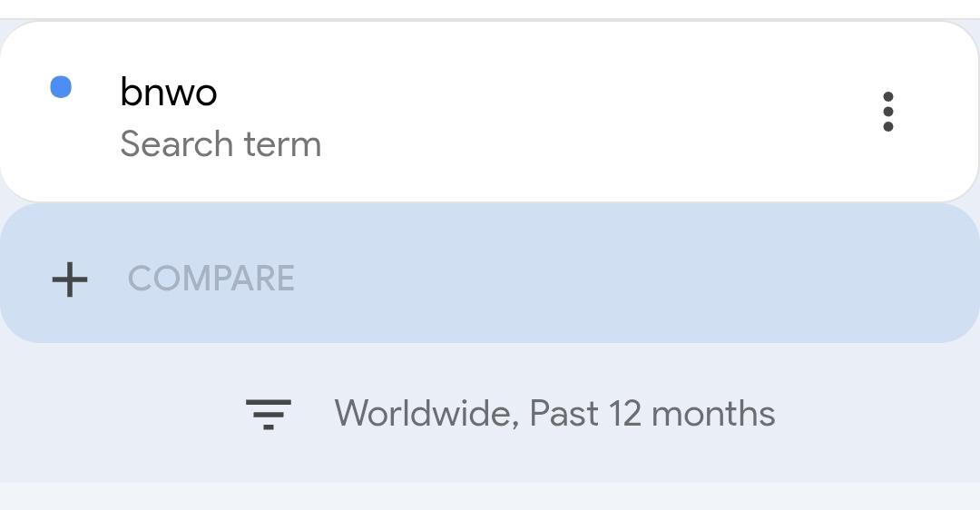Add a comparison term with the plus

70,279
